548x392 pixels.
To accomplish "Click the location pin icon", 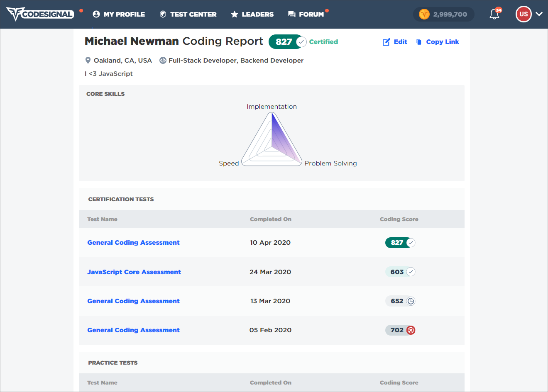I will point(88,61).
